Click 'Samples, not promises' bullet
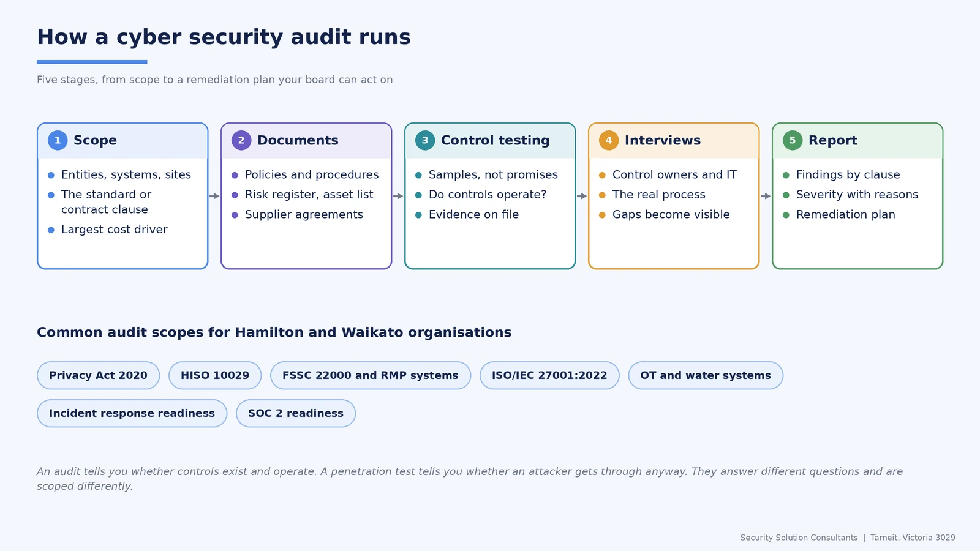Image resolution: width=980 pixels, height=551 pixels. click(x=493, y=175)
